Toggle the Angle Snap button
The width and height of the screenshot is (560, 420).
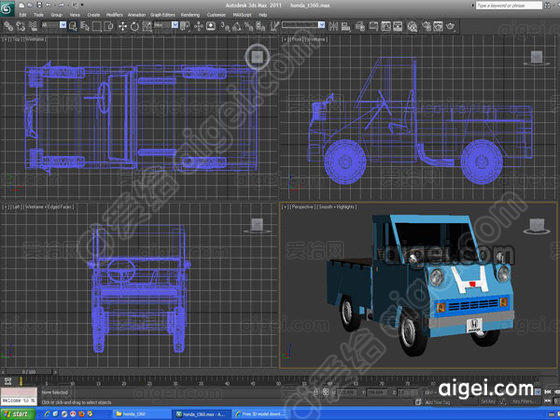tap(237, 26)
